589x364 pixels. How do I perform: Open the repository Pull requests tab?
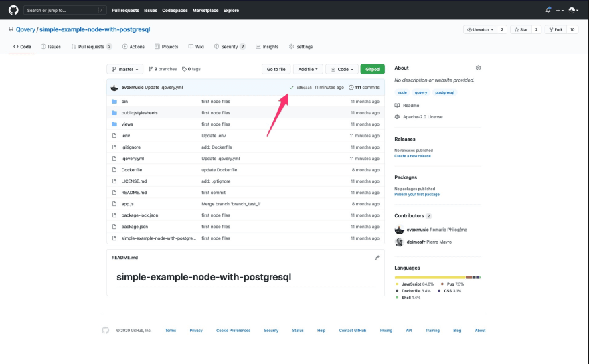point(91,47)
